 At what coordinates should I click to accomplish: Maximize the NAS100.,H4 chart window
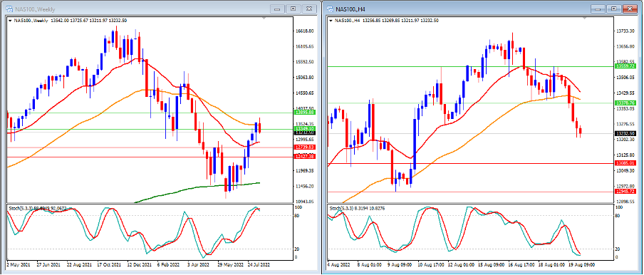click(x=614, y=9)
